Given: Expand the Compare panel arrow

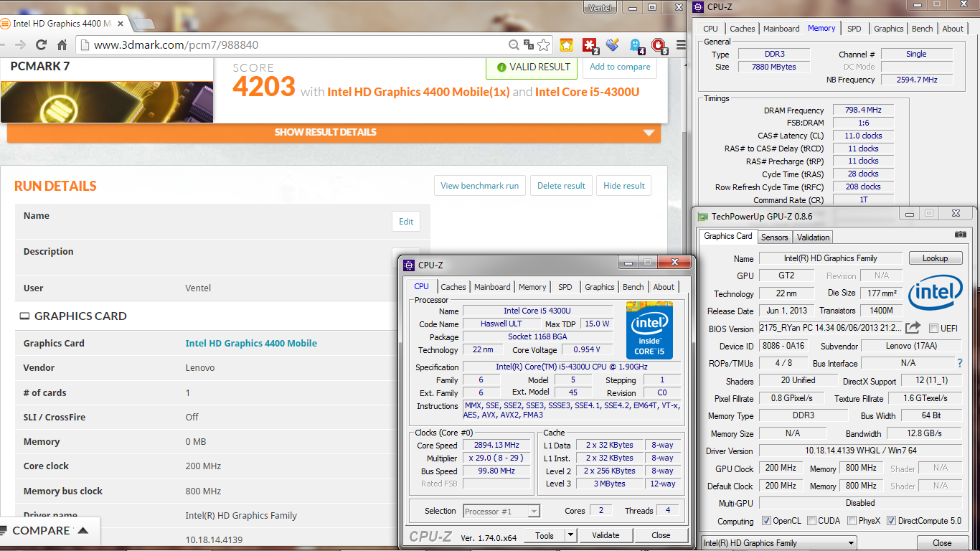Looking at the screenshot, I should point(83,531).
